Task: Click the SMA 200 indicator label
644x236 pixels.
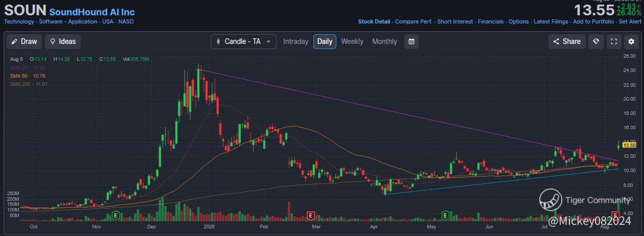Action: pos(28,84)
